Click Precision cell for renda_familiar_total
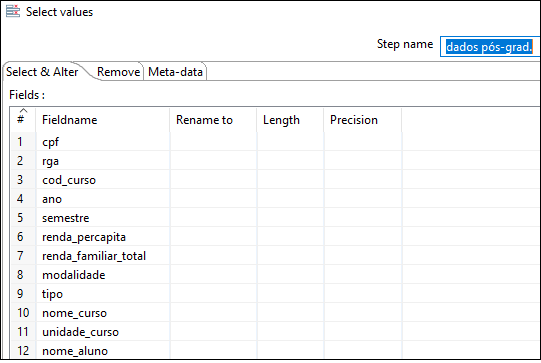Viewport: 541px width, 363px height. (363, 256)
